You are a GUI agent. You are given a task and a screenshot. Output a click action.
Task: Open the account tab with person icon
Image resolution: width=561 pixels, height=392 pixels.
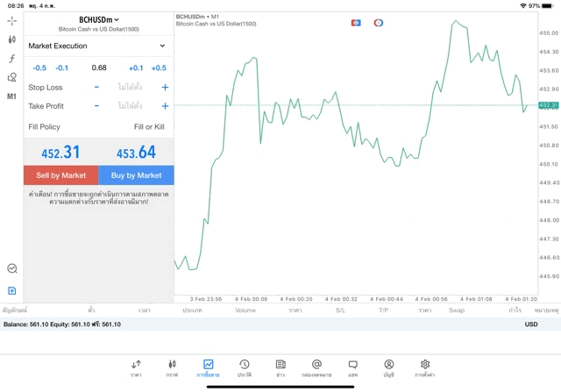[x=389, y=368]
